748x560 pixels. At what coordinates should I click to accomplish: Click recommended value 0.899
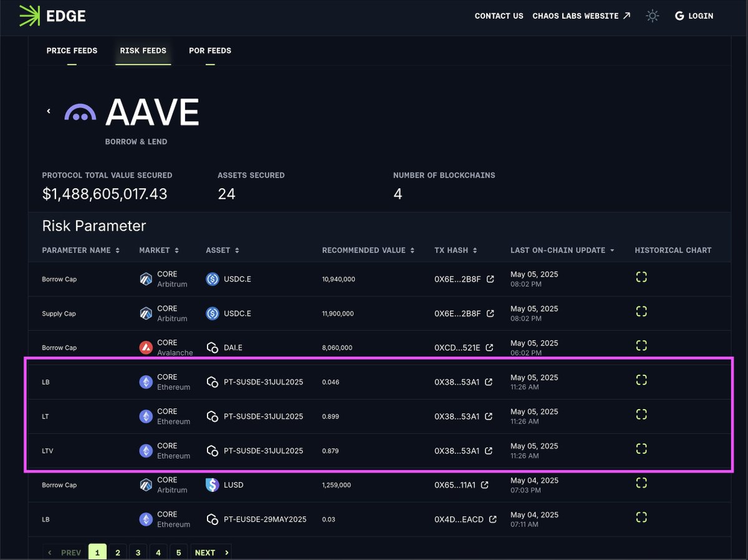point(330,417)
